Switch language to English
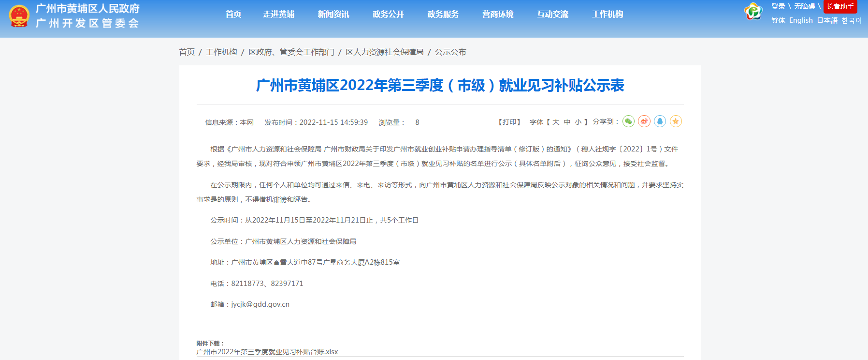868x360 pixels. click(x=801, y=20)
